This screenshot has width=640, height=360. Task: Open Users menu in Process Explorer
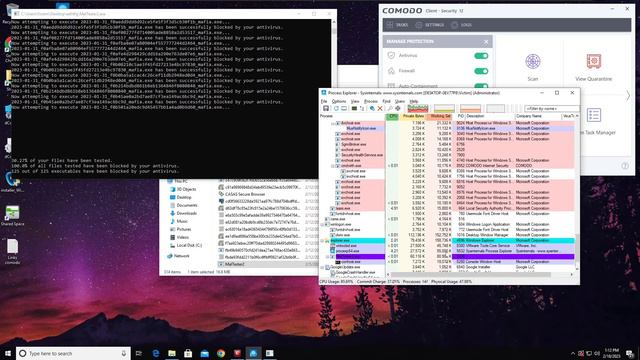400,101
